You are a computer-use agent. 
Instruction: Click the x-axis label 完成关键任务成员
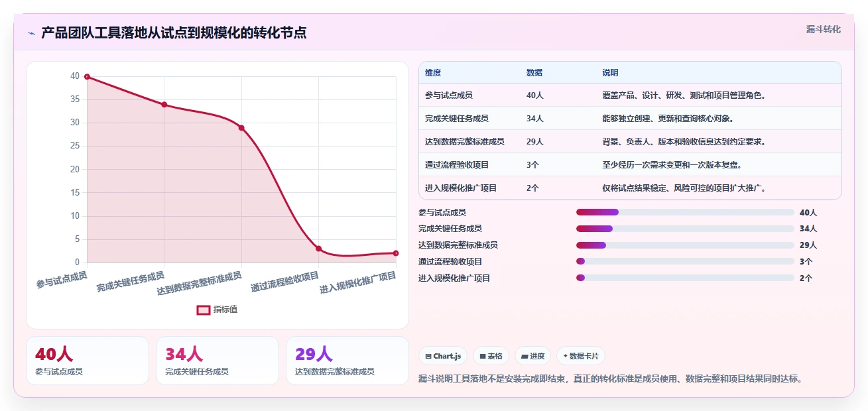click(131, 282)
